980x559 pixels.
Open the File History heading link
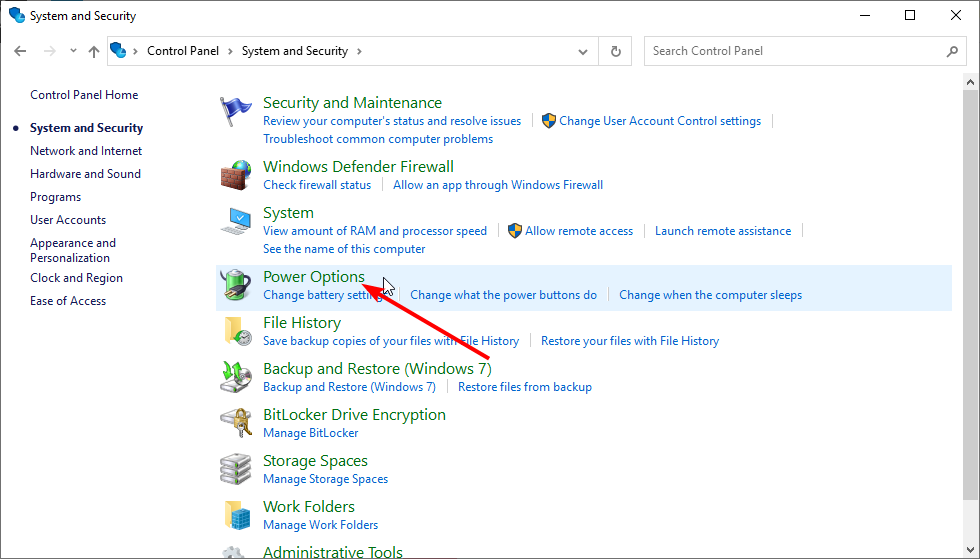(x=302, y=323)
